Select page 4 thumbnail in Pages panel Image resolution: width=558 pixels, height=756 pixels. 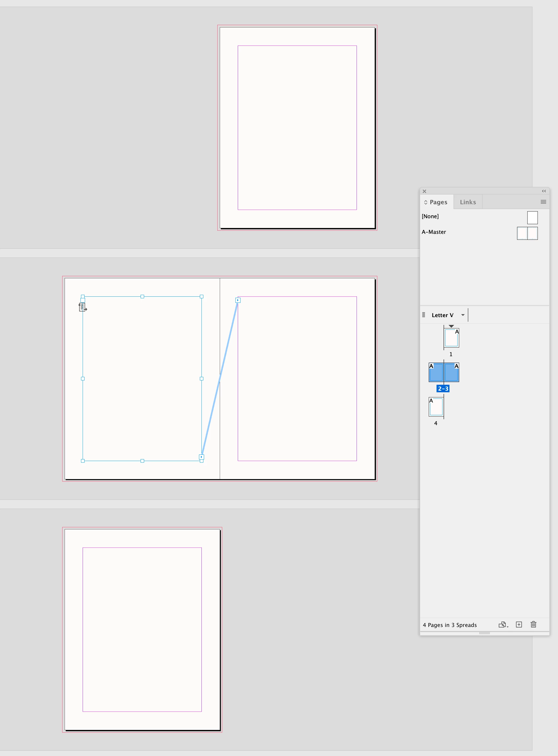436,407
